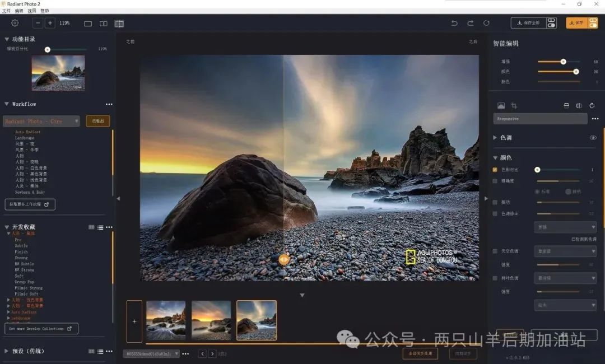Click the 全部同步处理 button
Viewport: 605px width, 364px height.
(x=420, y=353)
